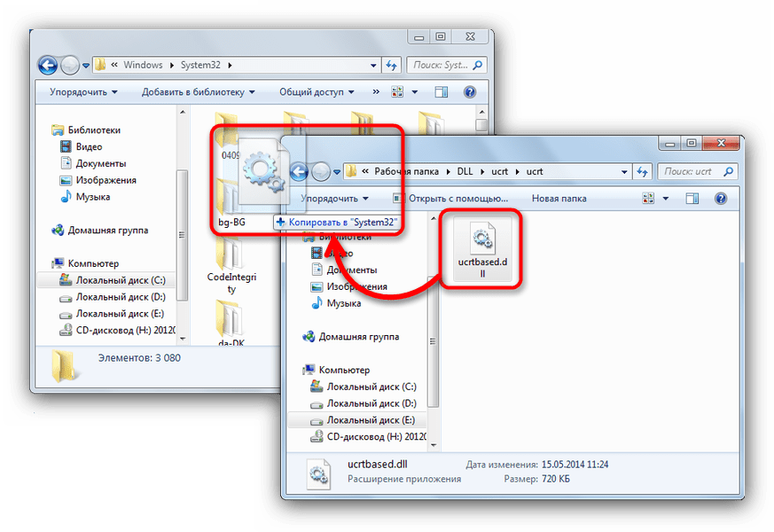Select Изображения in ucrt window sidebar
The height and width of the screenshot is (532, 774).
(349, 286)
